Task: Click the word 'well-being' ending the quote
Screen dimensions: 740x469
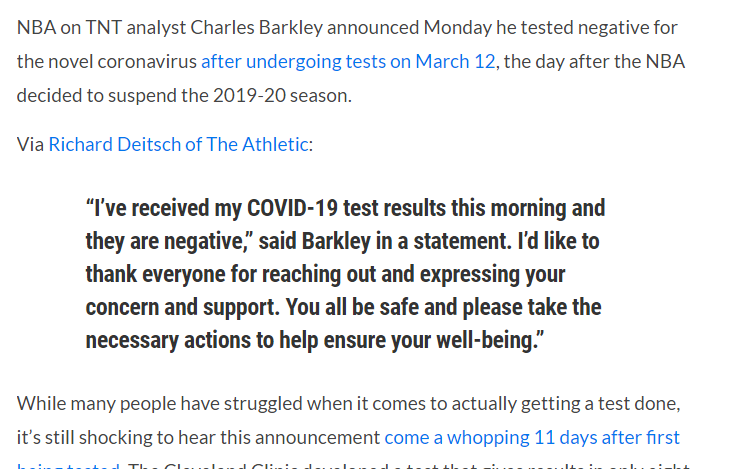Action: point(487,340)
